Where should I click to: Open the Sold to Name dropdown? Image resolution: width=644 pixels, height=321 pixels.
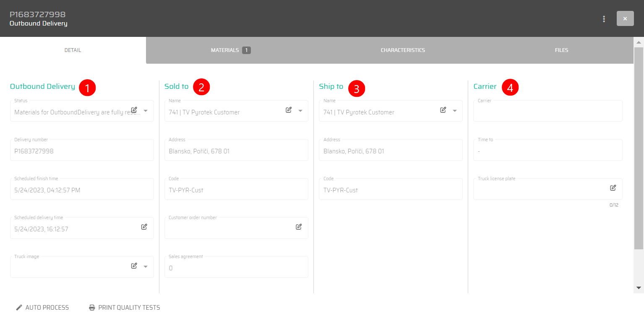300,110
